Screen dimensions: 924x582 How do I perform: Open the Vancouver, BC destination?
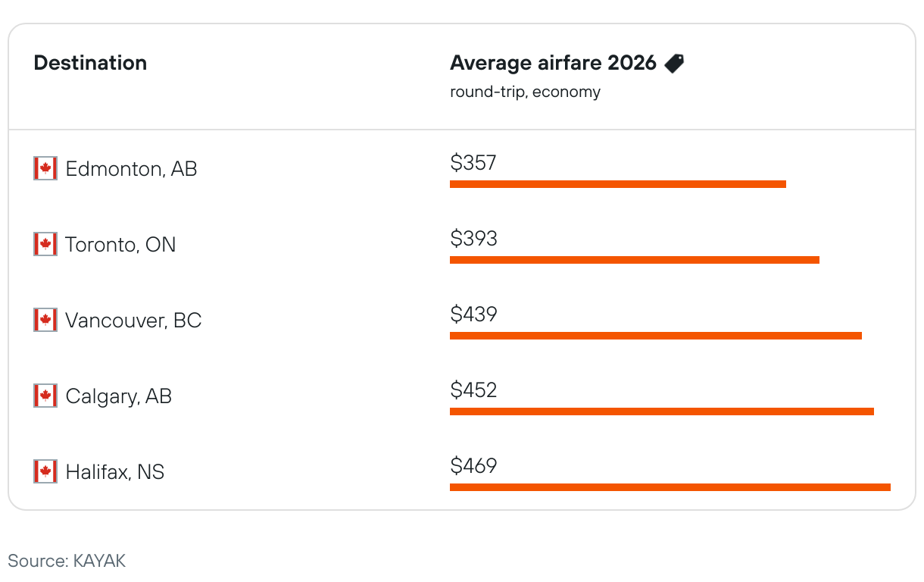coord(133,320)
